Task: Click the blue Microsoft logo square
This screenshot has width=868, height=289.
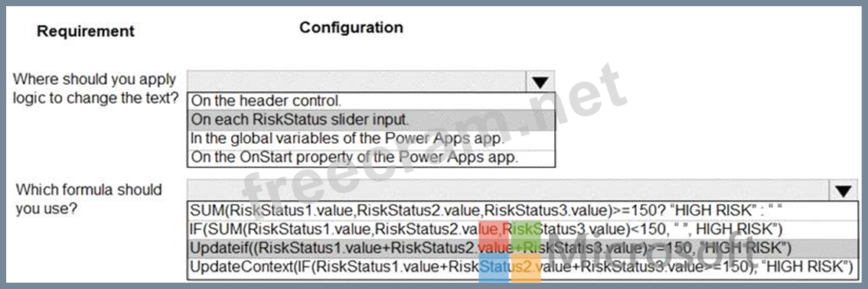Action: (494, 268)
